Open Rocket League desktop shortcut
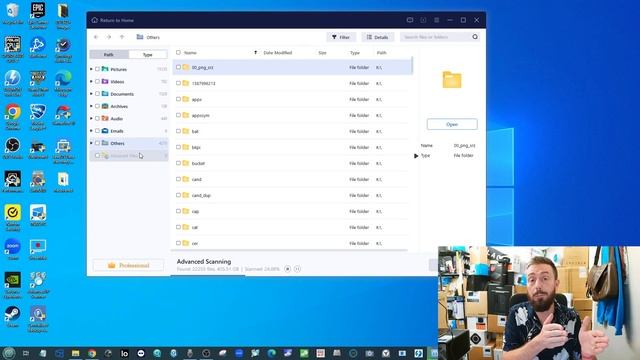 point(38,116)
